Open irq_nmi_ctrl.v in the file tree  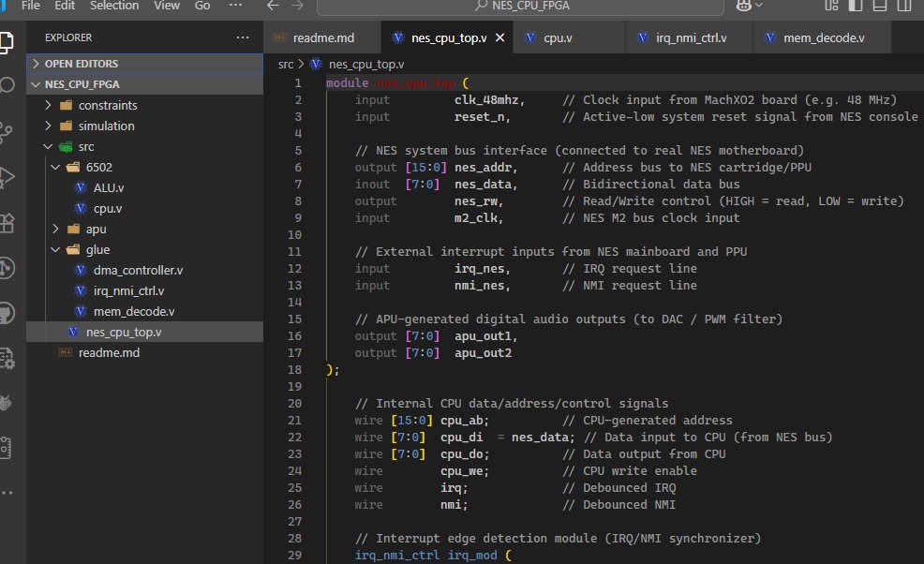[144, 290]
